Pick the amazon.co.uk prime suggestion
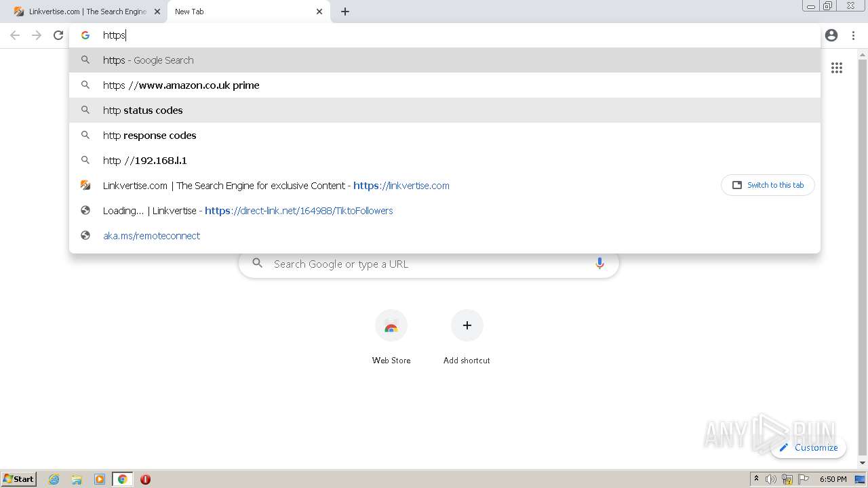The width and height of the screenshot is (868, 488). point(445,85)
